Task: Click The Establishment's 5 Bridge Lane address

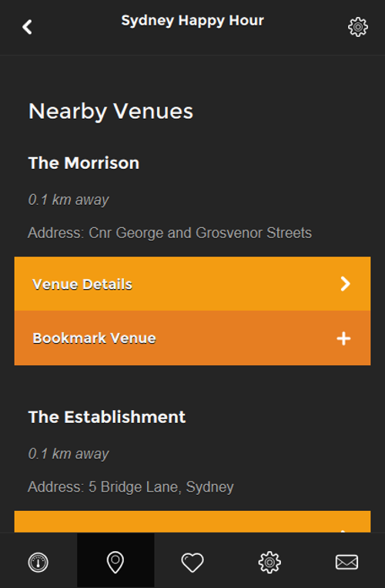Action: pos(131,487)
